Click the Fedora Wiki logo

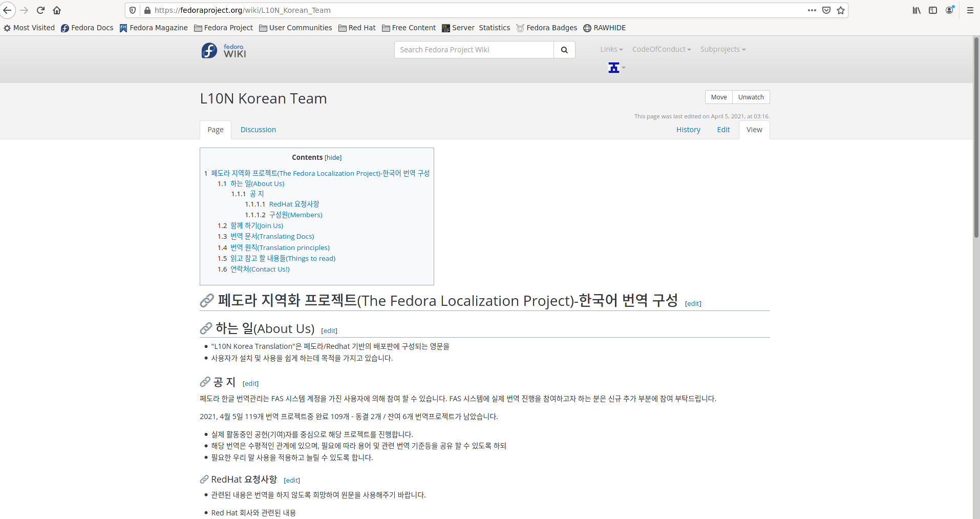[224, 50]
